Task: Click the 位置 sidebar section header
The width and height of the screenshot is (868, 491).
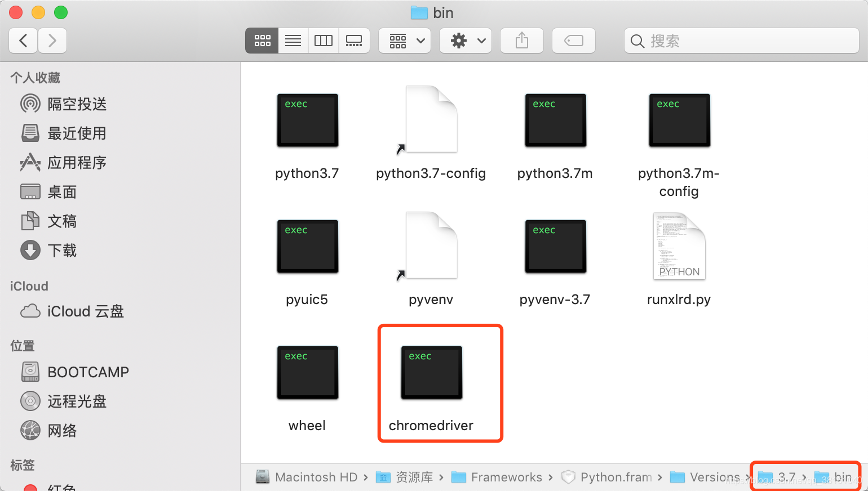Action: (23, 346)
